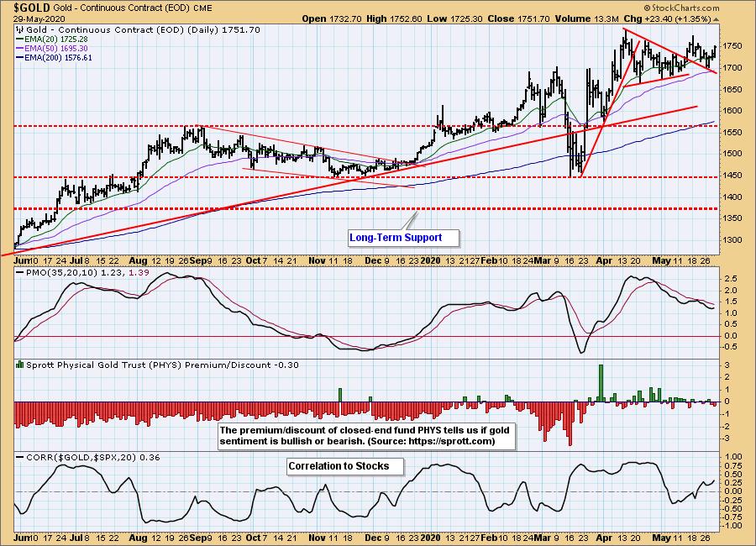Viewport: 756px width, 546px height.
Task: Click the -0.75 label on the correlation axis
Action: click(732, 517)
